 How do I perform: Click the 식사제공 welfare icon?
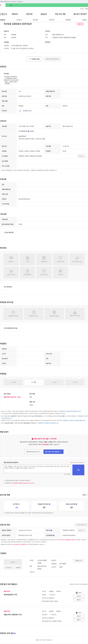tap(60, 272)
